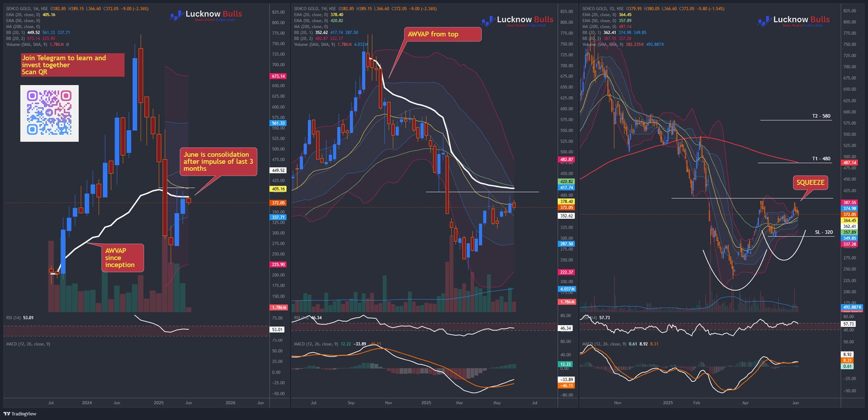Select the SQUEEZE callout on daily chart
The image size is (868, 420).
pos(810,183)
